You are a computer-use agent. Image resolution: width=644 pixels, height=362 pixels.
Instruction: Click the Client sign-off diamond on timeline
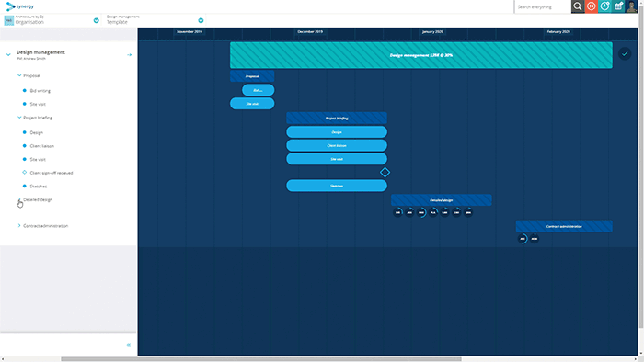tap(385, 172)
